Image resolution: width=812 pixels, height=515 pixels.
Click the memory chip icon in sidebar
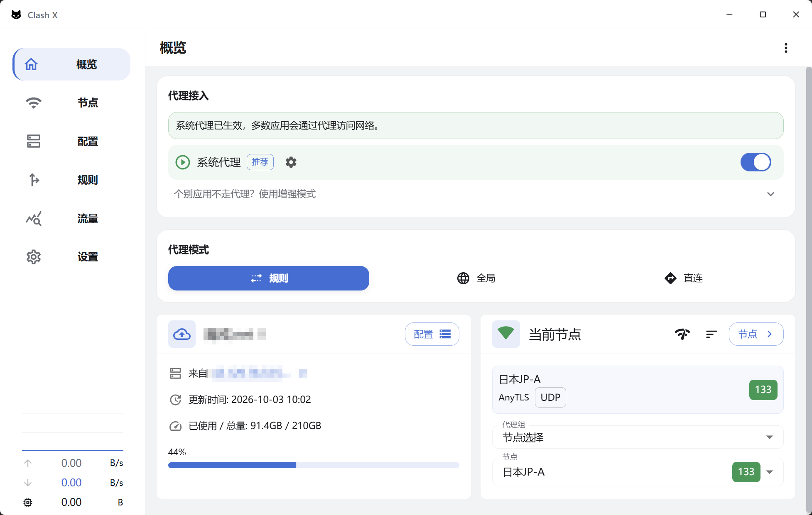28,503
